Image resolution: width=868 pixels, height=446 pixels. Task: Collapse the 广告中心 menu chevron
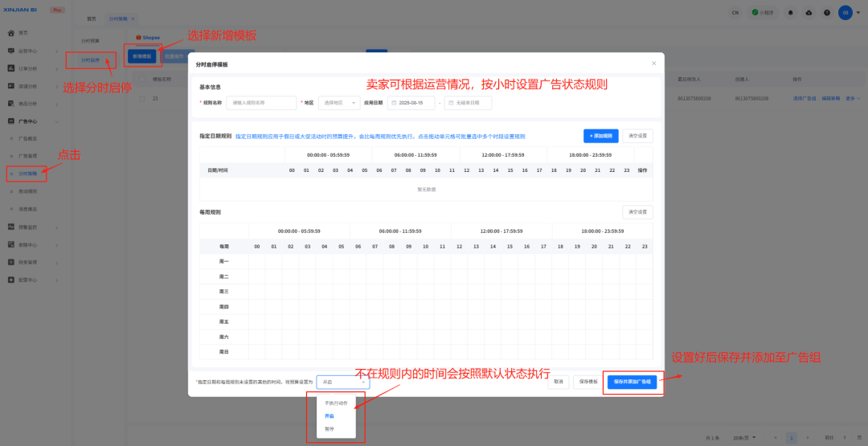pyautogui.click(x=56, y=121)
